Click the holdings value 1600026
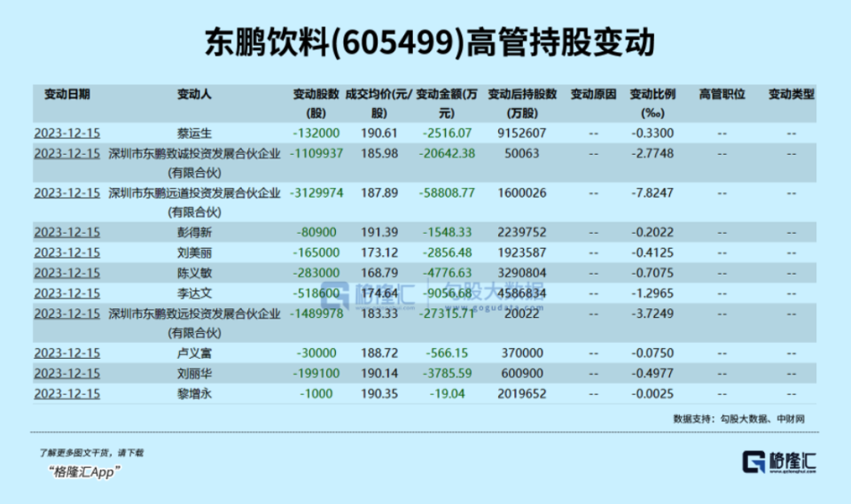 pyautogui.click(x=522, y=193)
